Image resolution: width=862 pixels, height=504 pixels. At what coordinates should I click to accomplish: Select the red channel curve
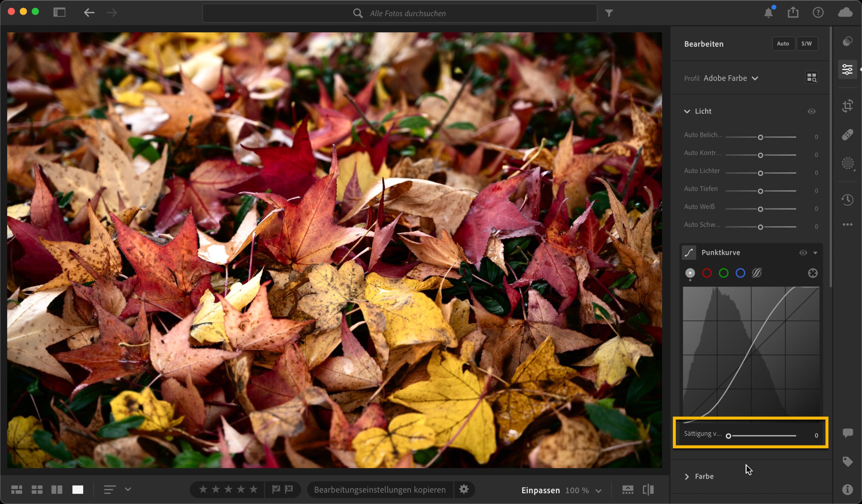click(x=707, y=273)
